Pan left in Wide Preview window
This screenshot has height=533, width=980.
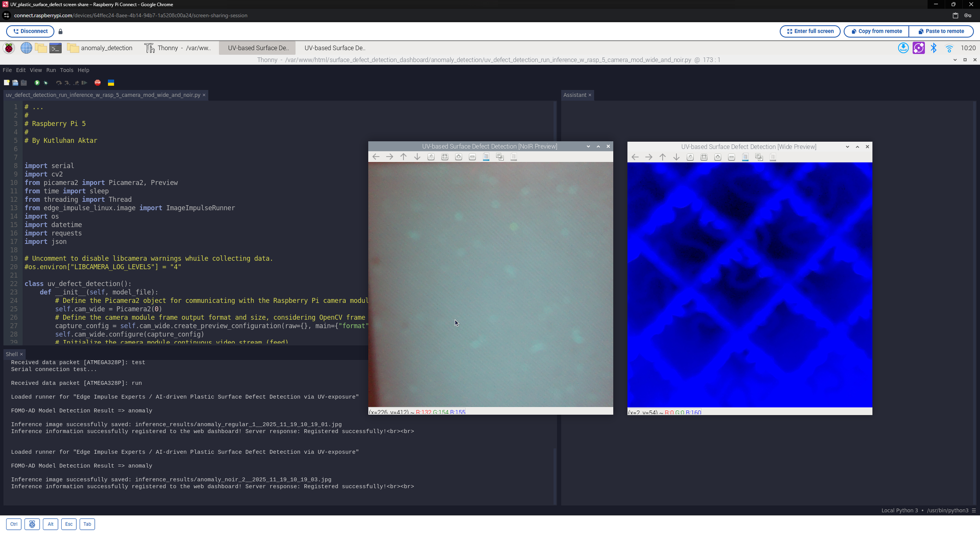[x=635, y=157]
